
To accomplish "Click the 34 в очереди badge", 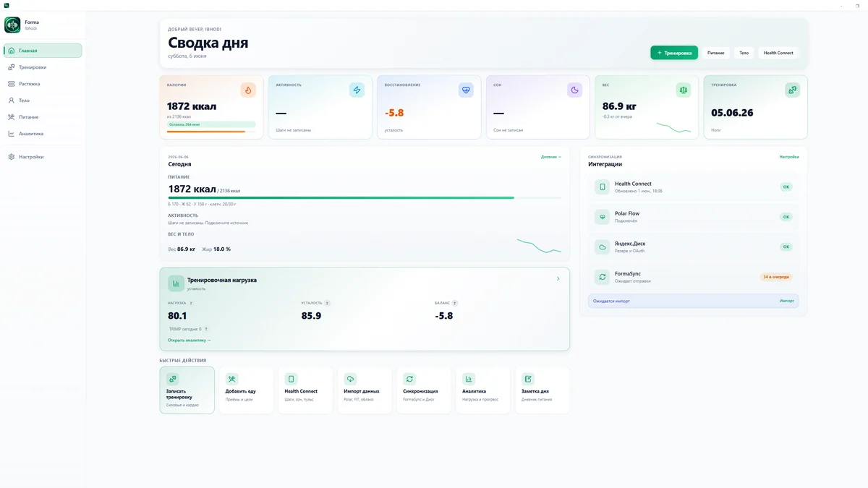I will click(x=776, y=277).
